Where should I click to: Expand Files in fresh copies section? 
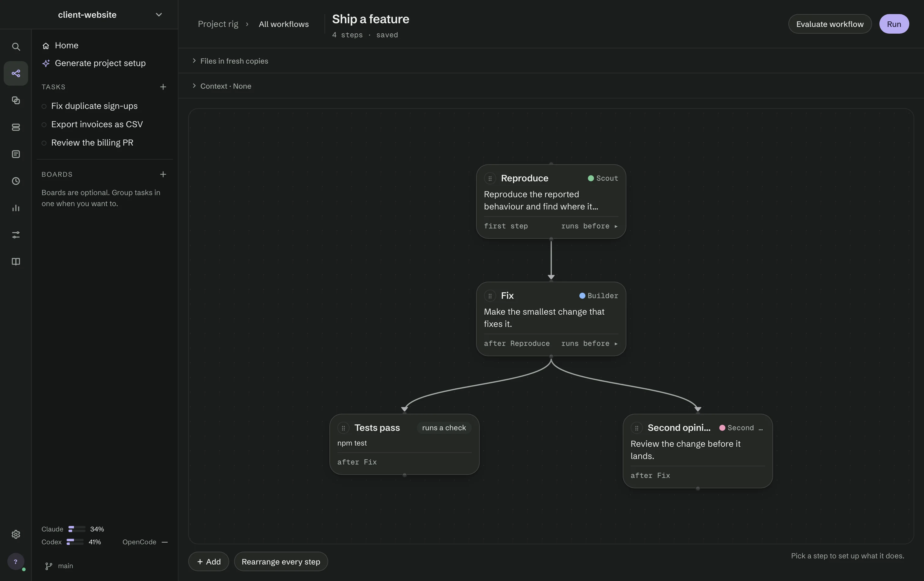230,61
